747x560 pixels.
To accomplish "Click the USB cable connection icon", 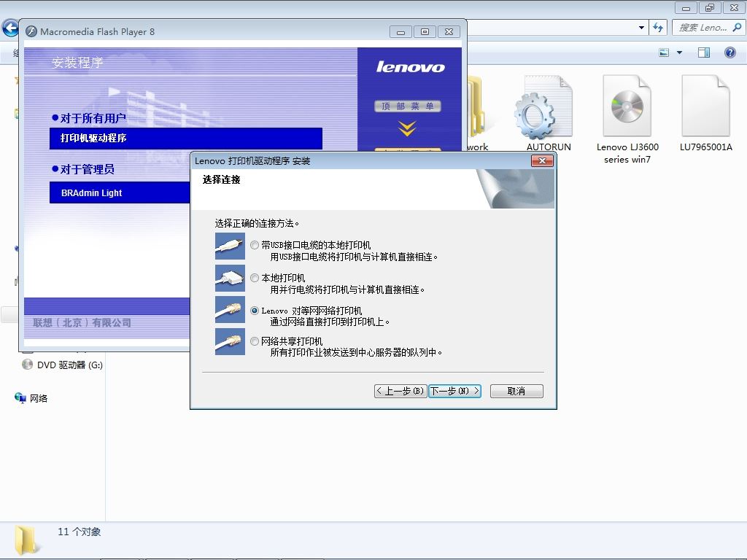I will pos(230,246).
